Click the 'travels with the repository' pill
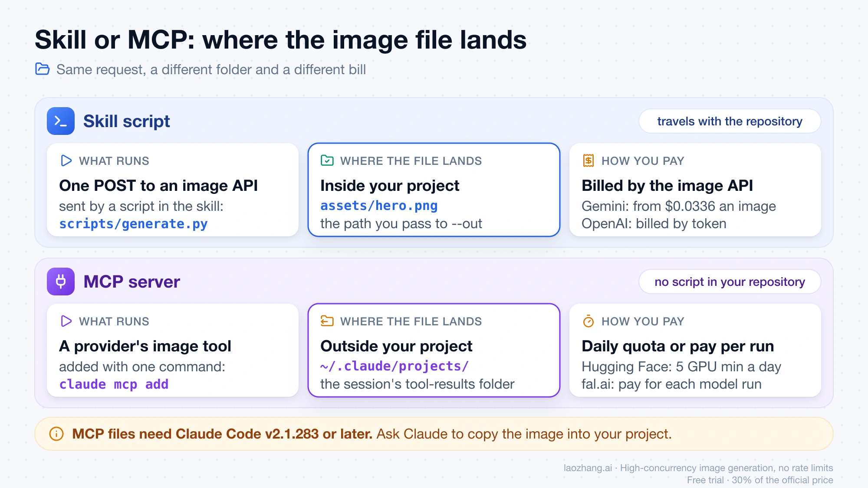This screenshot has height=488, width=868. pyautogui.click(x=730, y=121)
